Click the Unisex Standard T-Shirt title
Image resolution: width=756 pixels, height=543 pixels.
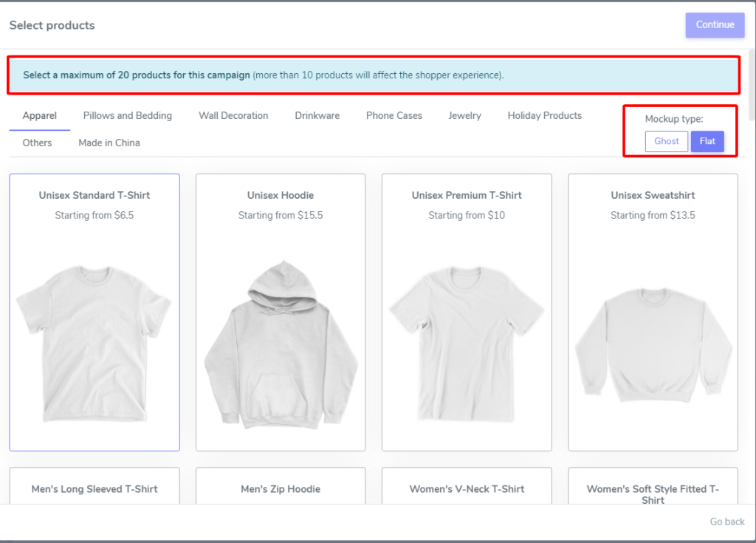94,196
